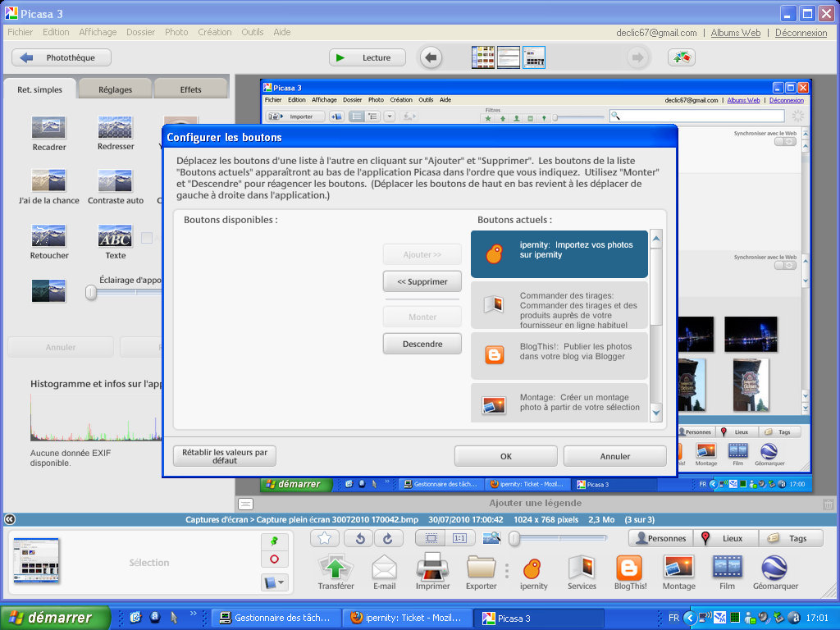This screenshot has width=840, height=630.
Task: Confirm the dialog with OK
Action: (x=505, y=456)
